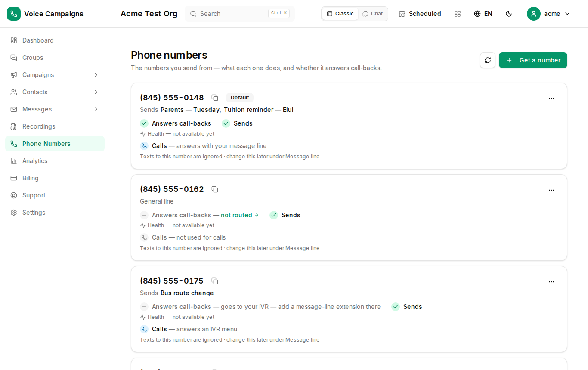Click Calls phone icon for (845) 555-0148
Screen dimensions: 588x370
(144, 146)
